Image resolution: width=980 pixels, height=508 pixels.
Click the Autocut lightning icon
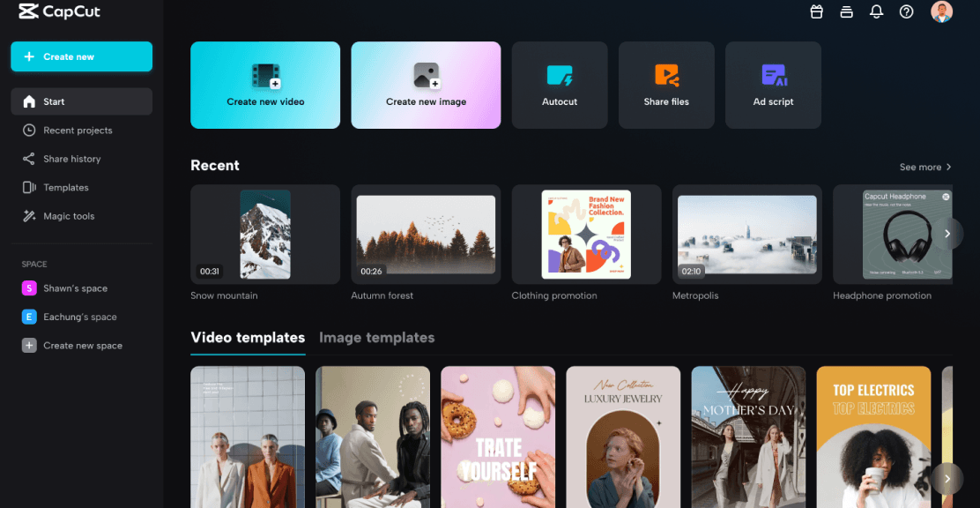(560, 75)
